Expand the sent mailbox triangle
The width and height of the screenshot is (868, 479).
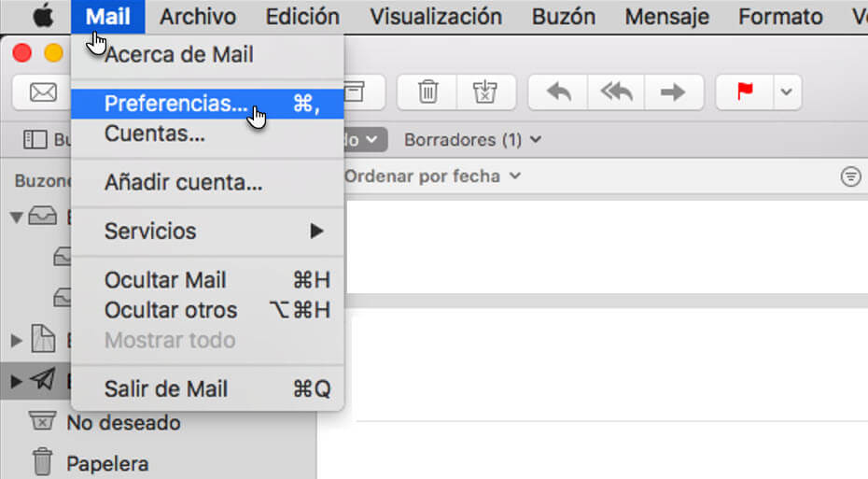coord(16,381)
